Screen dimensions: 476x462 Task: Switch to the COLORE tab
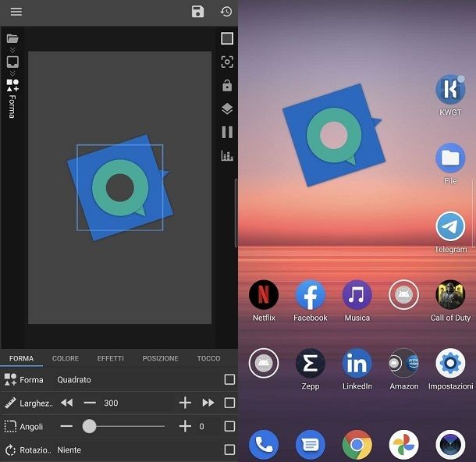pyautogui.click(x=66, y=358)
